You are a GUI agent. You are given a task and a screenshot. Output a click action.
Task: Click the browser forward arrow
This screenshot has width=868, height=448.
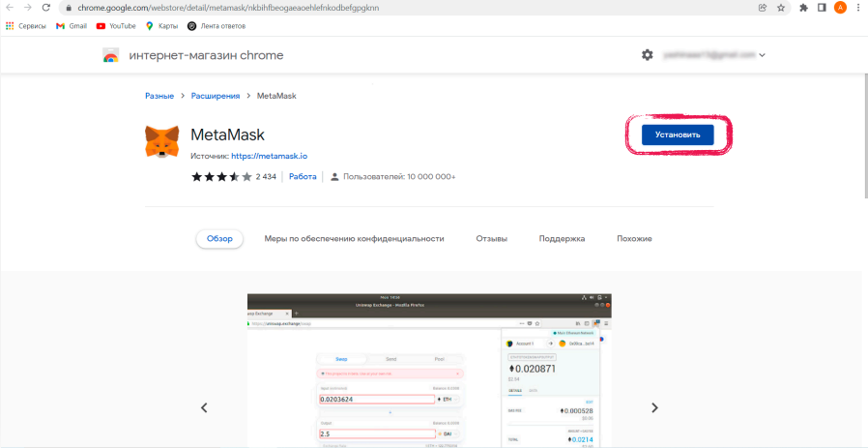[x=28, y=9]
